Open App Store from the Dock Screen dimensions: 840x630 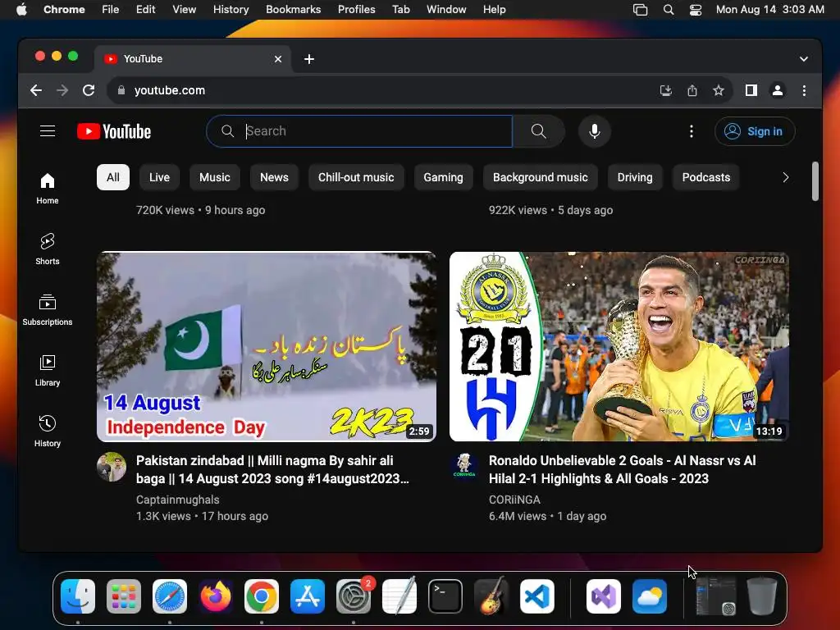(308, 596)
